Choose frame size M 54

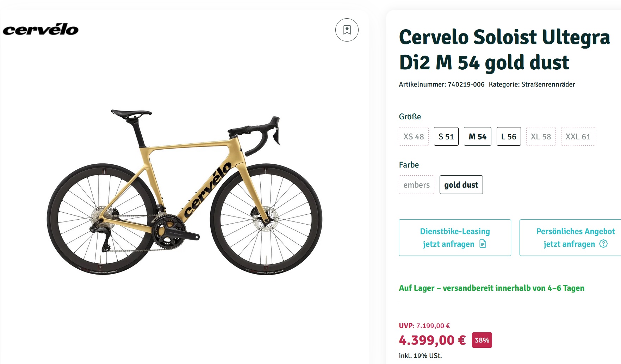[x=477, y=137]
